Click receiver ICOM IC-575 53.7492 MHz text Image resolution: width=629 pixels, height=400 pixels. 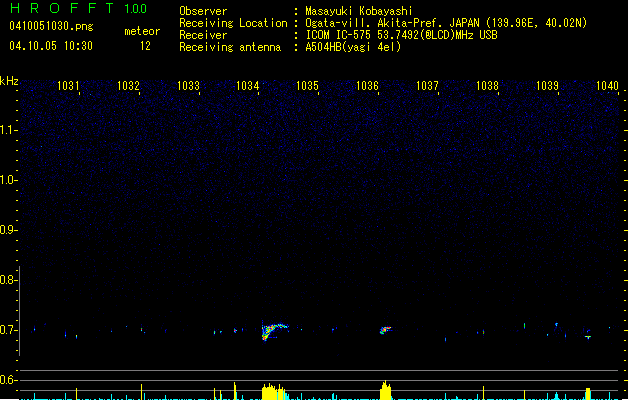pyautogui.click(x=401, y=35)
